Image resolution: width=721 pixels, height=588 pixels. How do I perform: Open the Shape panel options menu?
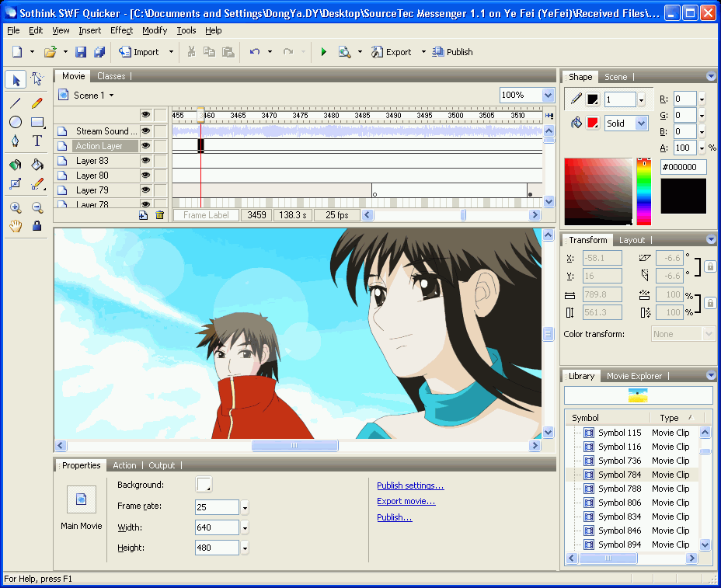711,76
